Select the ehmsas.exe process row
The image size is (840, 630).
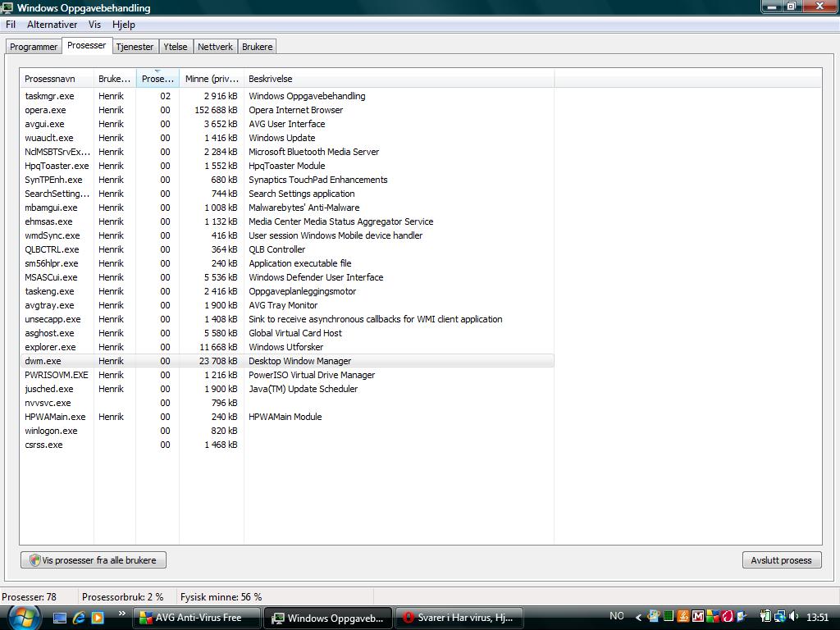click(287, 221)
